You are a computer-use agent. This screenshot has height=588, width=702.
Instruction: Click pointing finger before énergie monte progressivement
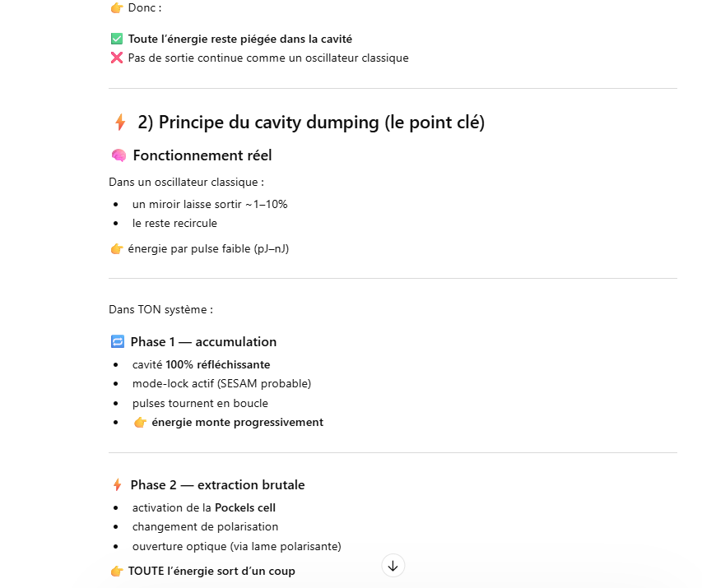pyautogui.click(x=140, y=423)
